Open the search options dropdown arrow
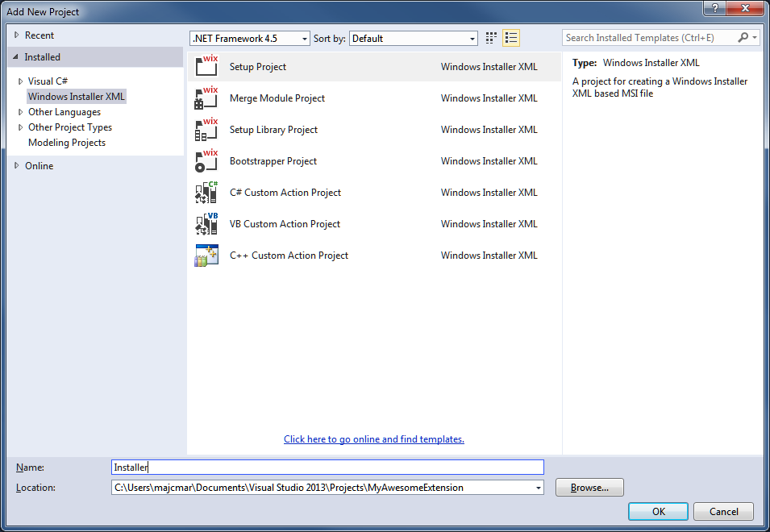 click(755, 37)
